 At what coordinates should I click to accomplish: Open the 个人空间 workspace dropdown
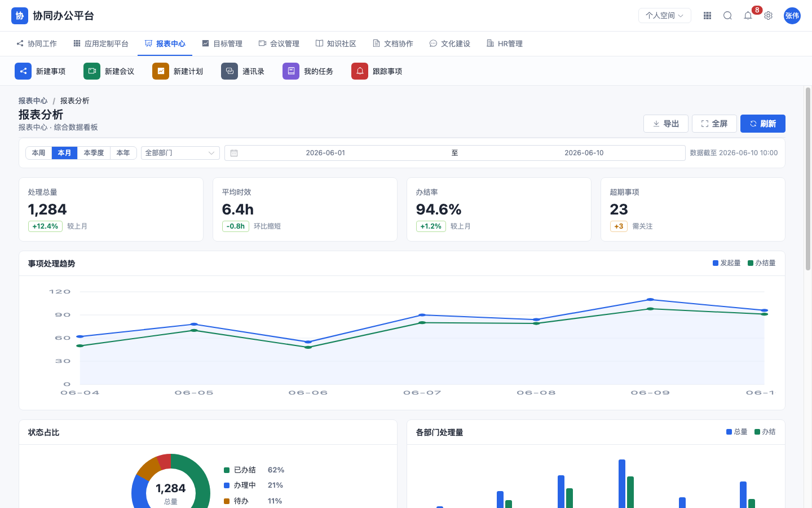click(x=665, y=16)
